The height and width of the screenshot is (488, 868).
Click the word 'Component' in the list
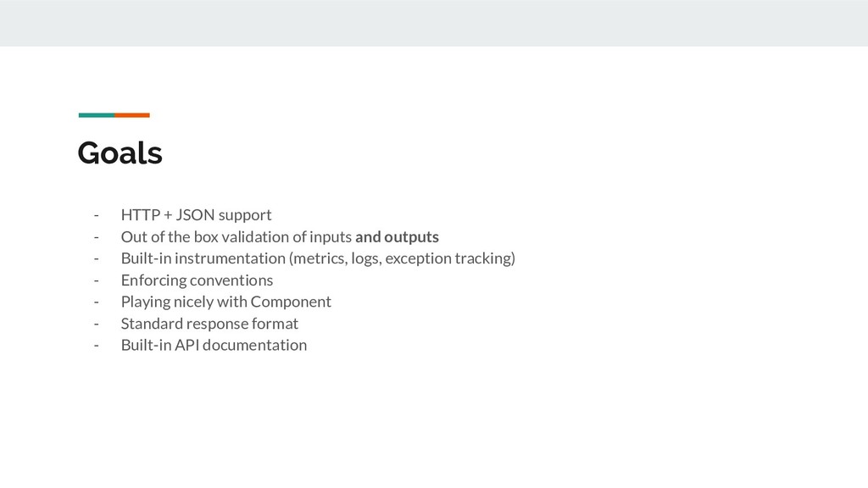point(291,302)
